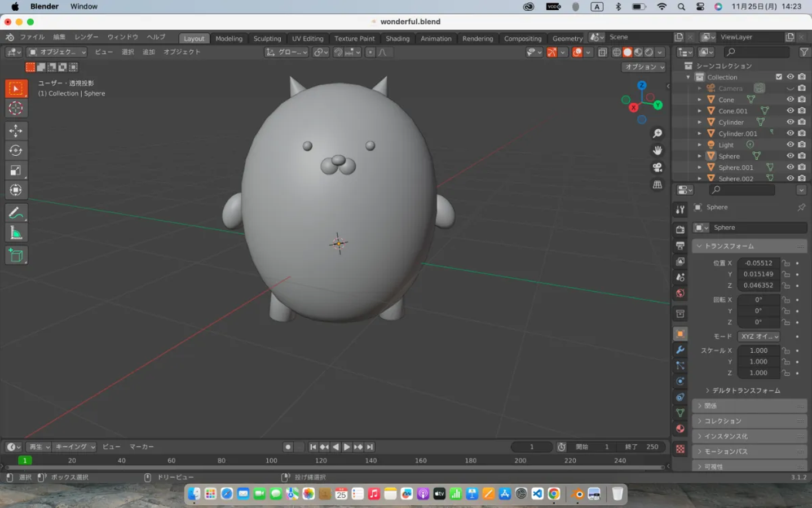
Task: Click the オプション button in viewport
Action: tap(645, 67)
